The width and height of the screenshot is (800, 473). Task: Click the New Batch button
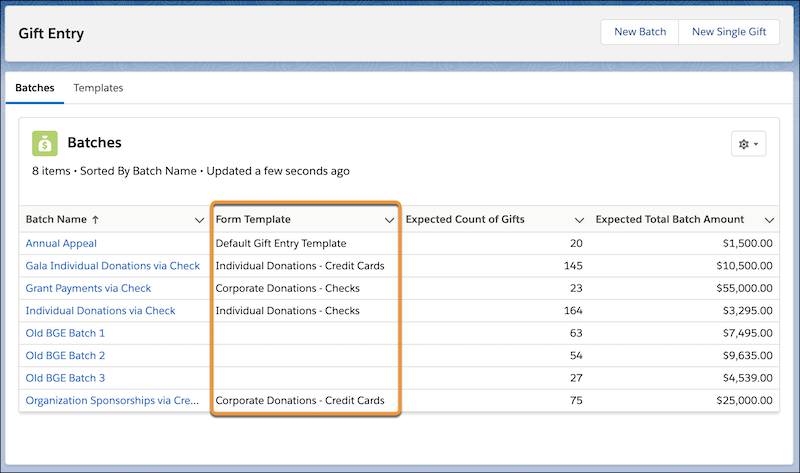pyautogui.click(x=640, y=32)
